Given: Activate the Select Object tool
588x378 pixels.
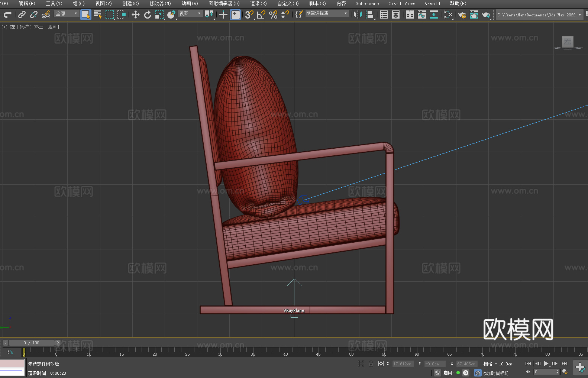Looking at the screenshot, I should [86, 14].
